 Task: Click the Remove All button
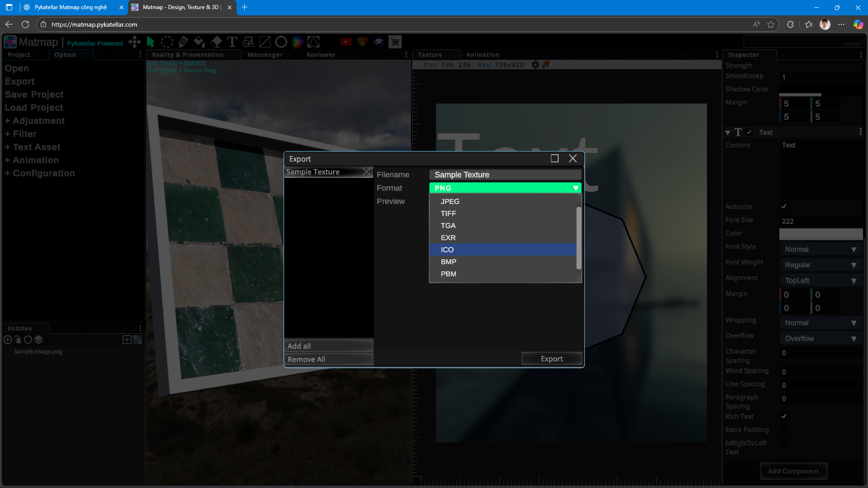tap(328, 360)
